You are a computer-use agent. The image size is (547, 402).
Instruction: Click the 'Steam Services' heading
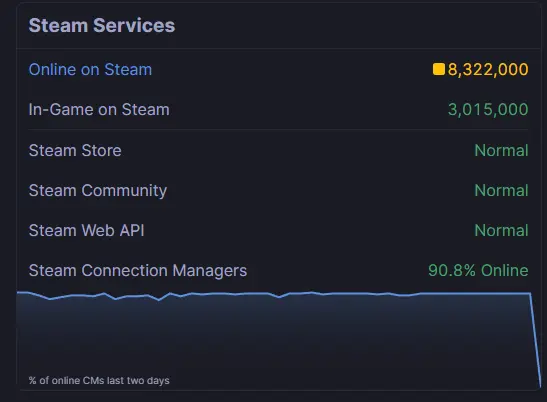[x=102, y=25]
